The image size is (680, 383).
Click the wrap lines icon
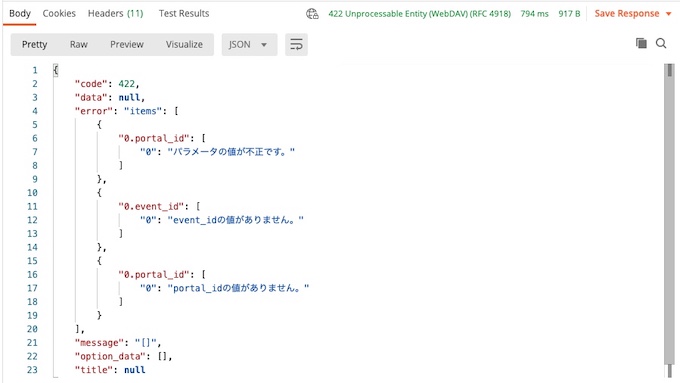click(296, 45)
